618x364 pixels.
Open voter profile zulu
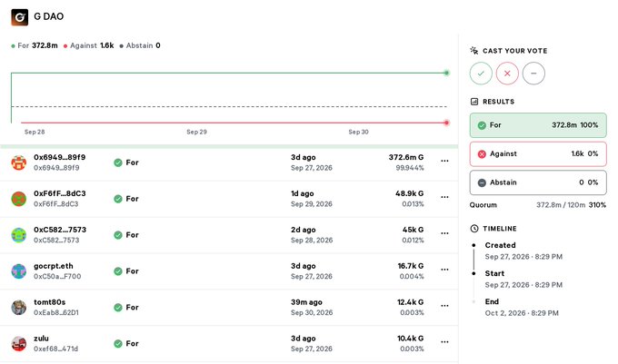click(42, 339)
